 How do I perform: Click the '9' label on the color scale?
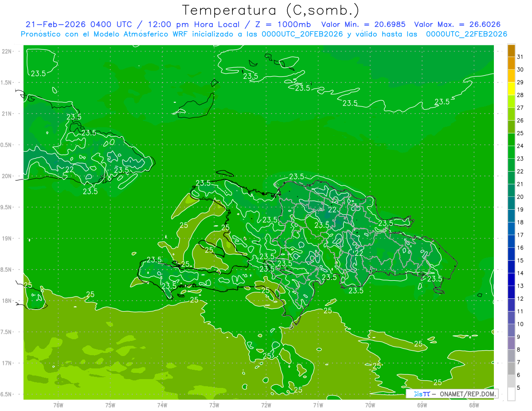pyautogui.click(x=519, y=337)
